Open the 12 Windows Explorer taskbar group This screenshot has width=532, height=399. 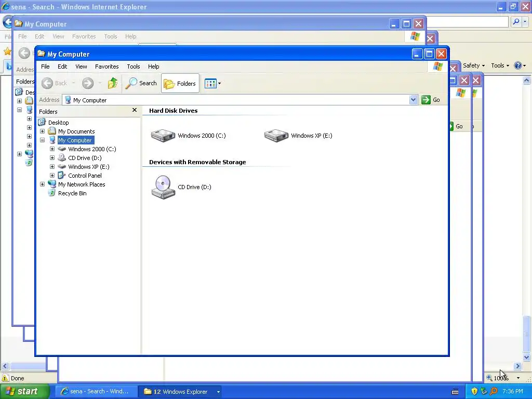[180, 392]
